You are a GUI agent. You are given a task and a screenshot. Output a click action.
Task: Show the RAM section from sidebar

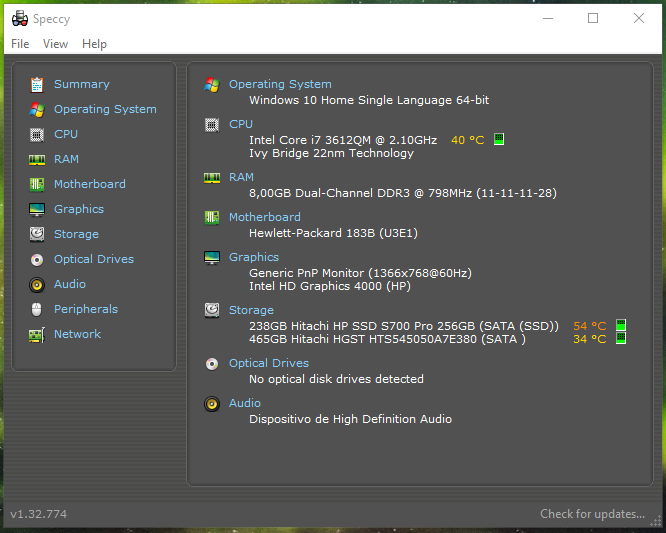[66, 159]
